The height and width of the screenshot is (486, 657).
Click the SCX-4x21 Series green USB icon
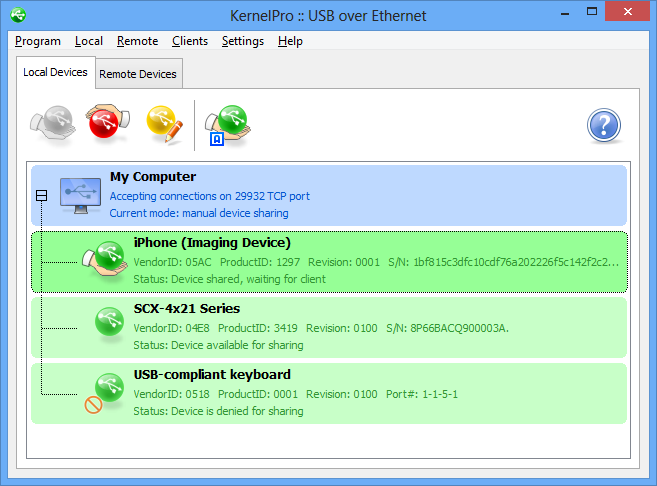pos(109,322)
